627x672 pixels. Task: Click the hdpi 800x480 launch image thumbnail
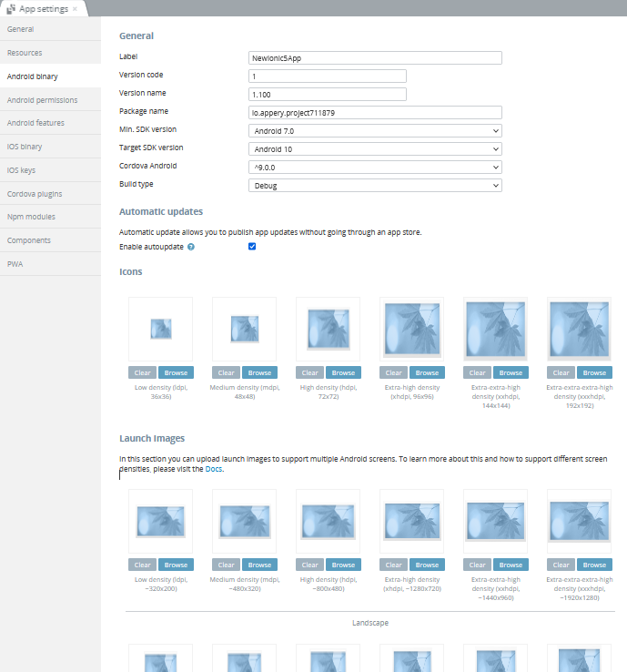(329, 521)
